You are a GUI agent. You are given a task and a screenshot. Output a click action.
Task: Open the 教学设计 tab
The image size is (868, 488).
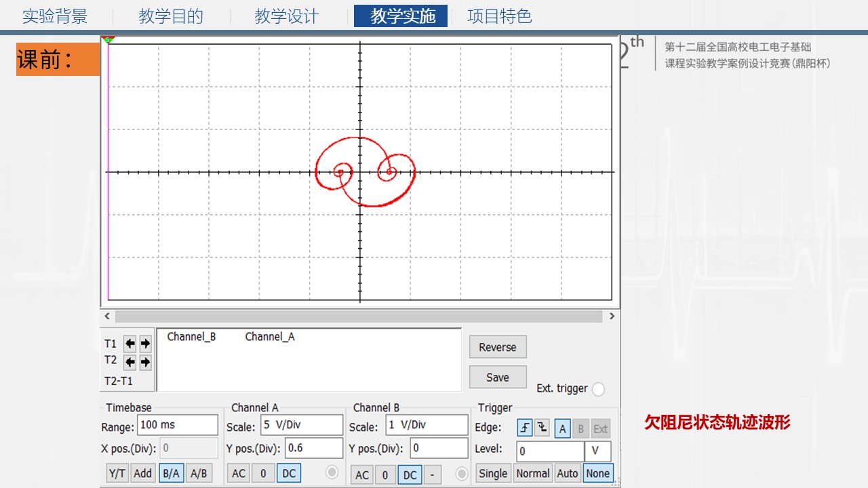pyautogui.click(x=286, y=17)
